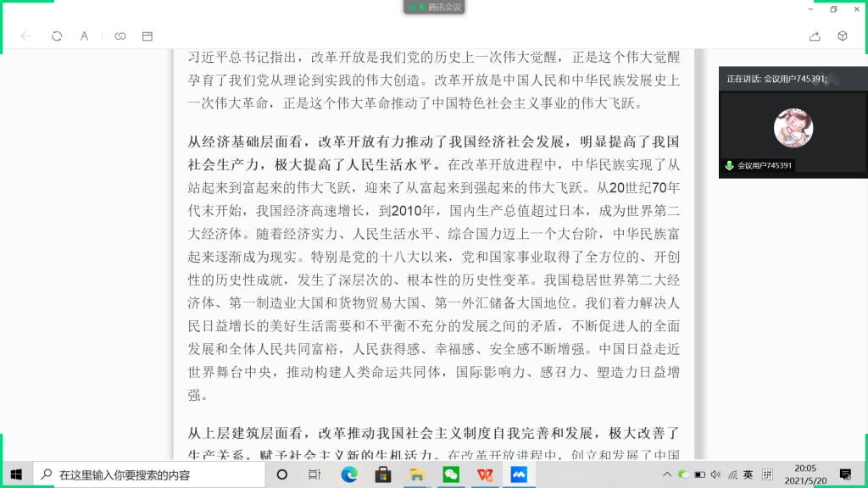Expand hidden system tray icons chevron

[667, 474]
